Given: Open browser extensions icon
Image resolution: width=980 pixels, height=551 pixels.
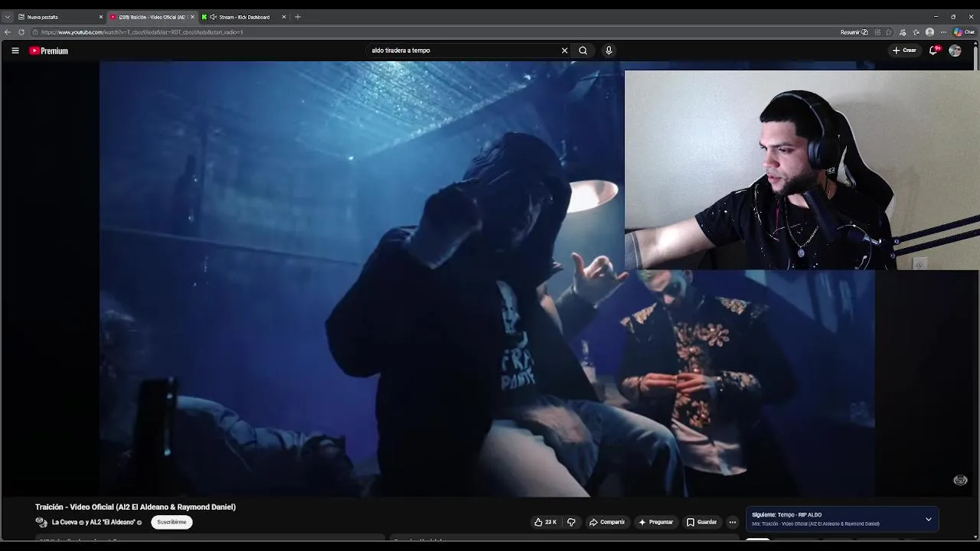Looking at the screenshot, I should [903, 32].
